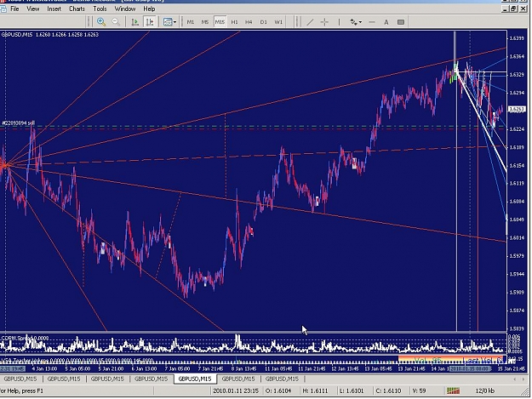
Task: Zoom in on the chart
Action: coord(100,22)
